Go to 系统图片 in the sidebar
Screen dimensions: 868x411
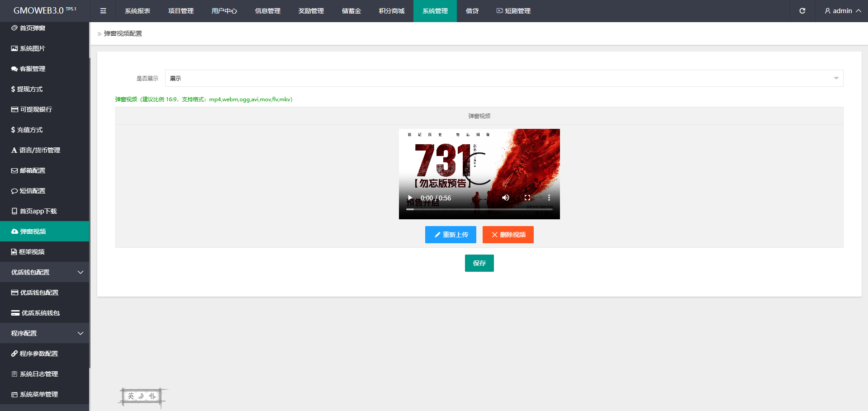pos(32,48)
